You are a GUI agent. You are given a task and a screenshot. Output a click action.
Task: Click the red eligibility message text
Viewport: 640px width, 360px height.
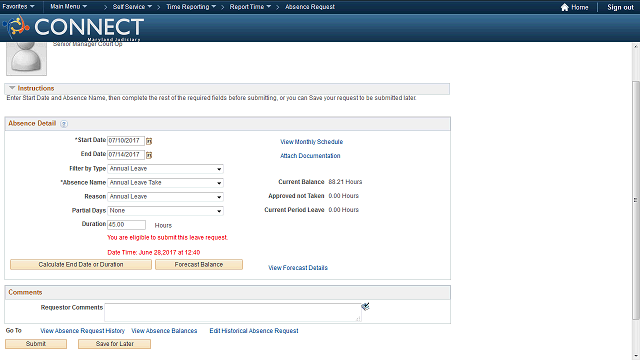click(x=168, y=237)
